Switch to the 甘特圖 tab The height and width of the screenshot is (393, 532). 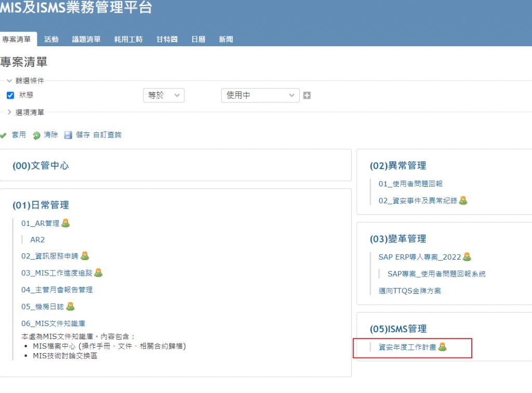pyautogui.click(x=167, y=39)
